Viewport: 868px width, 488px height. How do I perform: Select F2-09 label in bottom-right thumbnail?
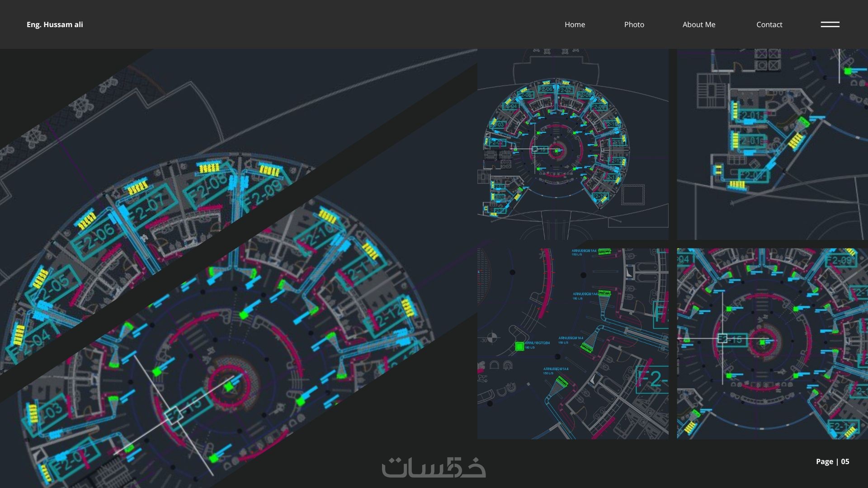pos(840,261)
